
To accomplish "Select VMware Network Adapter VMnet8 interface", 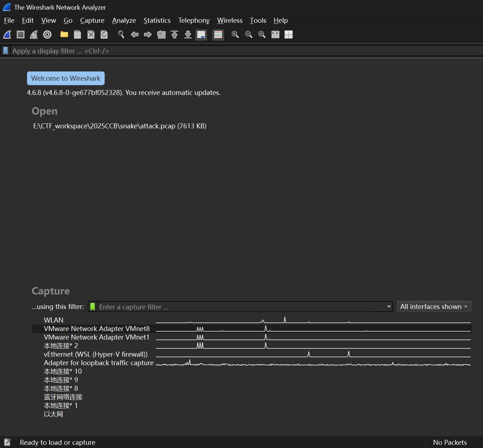I will [x=252, y=329].
